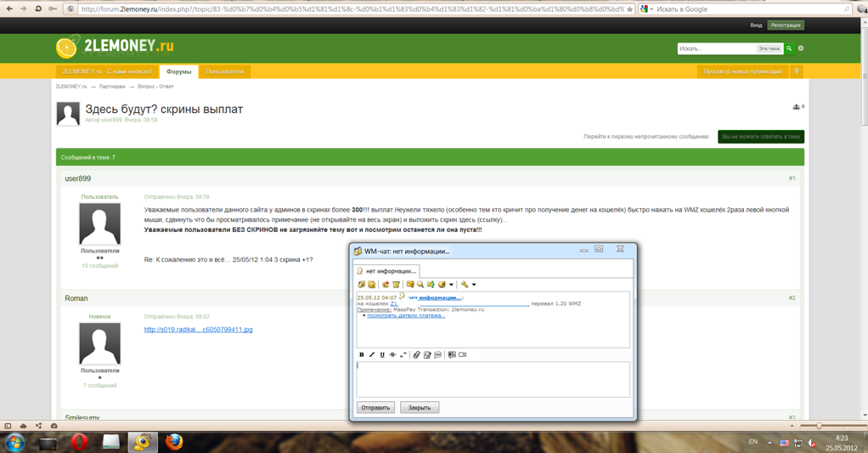Click user899 avatar thumbnail
This screenshot has height=453, width=868.
point(99,224)
